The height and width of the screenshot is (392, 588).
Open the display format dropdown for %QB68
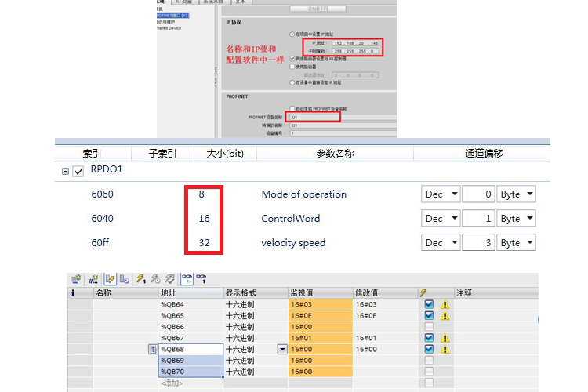282,350
